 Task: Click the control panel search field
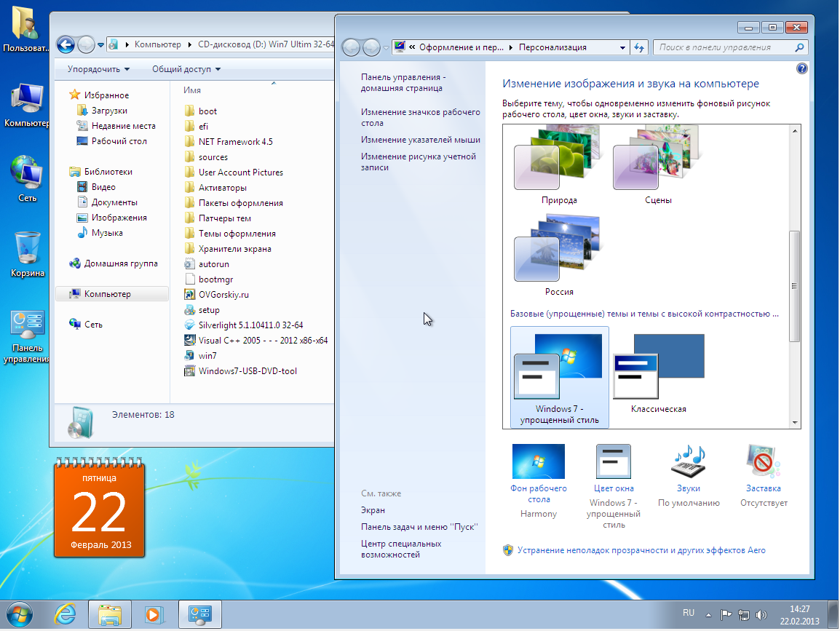[x=724, y=47]
